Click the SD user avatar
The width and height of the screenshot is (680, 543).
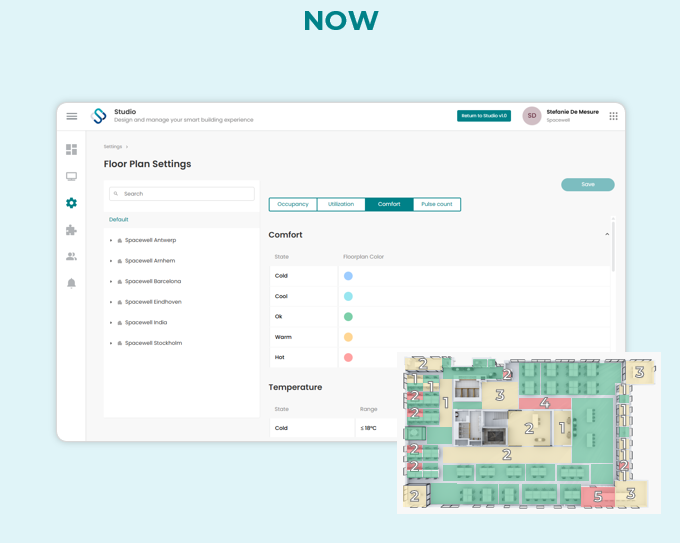pos(532,116)
